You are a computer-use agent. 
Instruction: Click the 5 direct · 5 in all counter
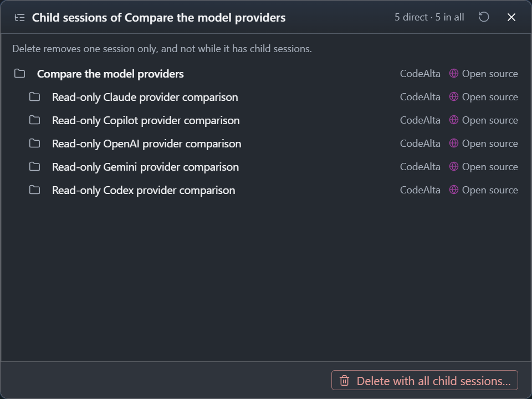429,17
